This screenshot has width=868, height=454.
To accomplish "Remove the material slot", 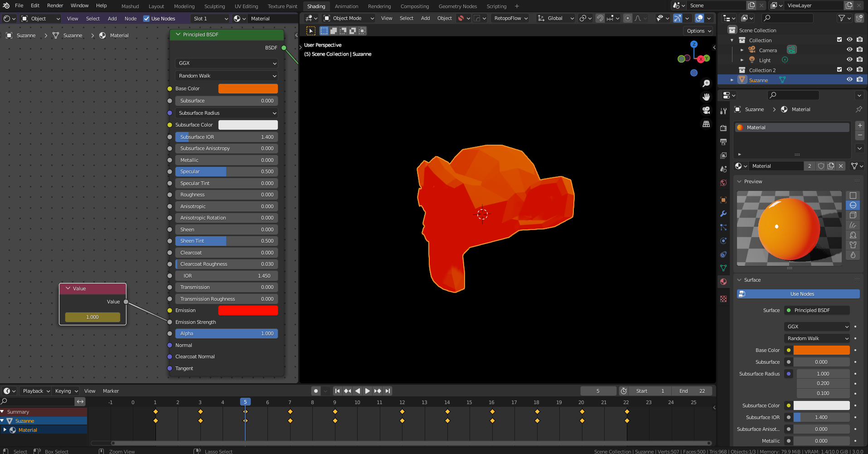I will [860, 136].
